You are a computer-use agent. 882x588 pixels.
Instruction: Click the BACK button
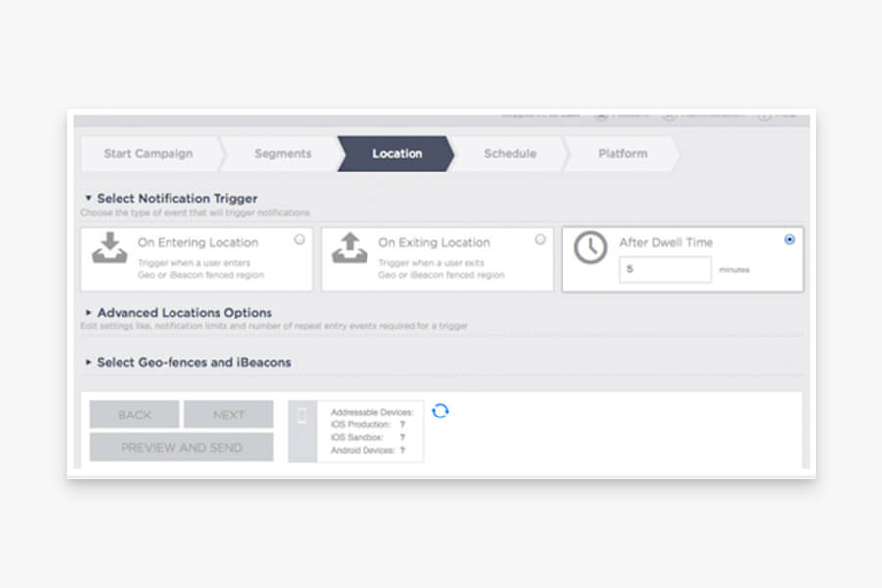pyautogui.click(x=134, y=415)
